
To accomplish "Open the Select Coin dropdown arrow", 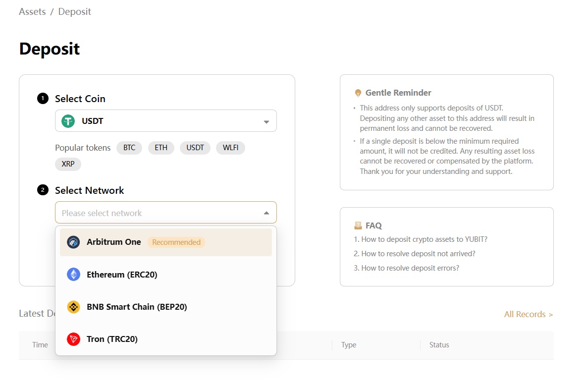I will click(266, 121).
